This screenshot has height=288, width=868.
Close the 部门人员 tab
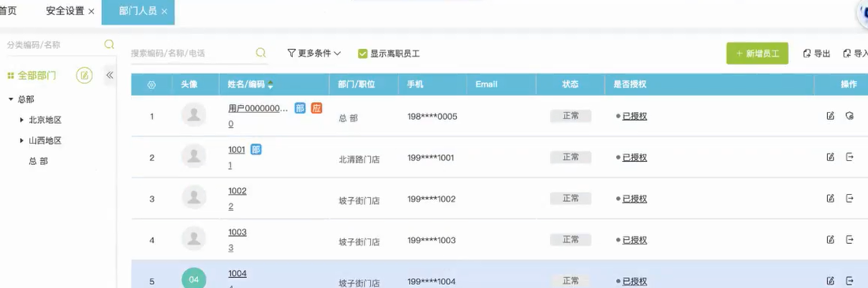[x=164, y=12]
